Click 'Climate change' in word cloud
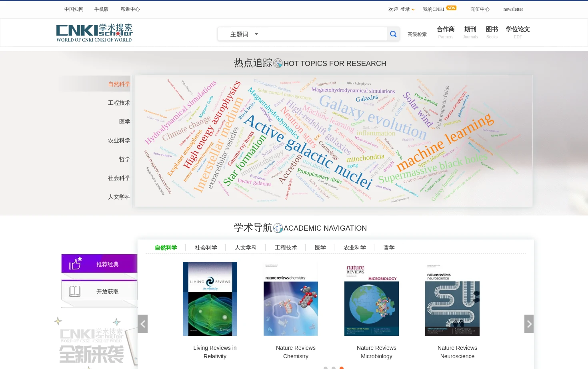 tap(186, 128)
